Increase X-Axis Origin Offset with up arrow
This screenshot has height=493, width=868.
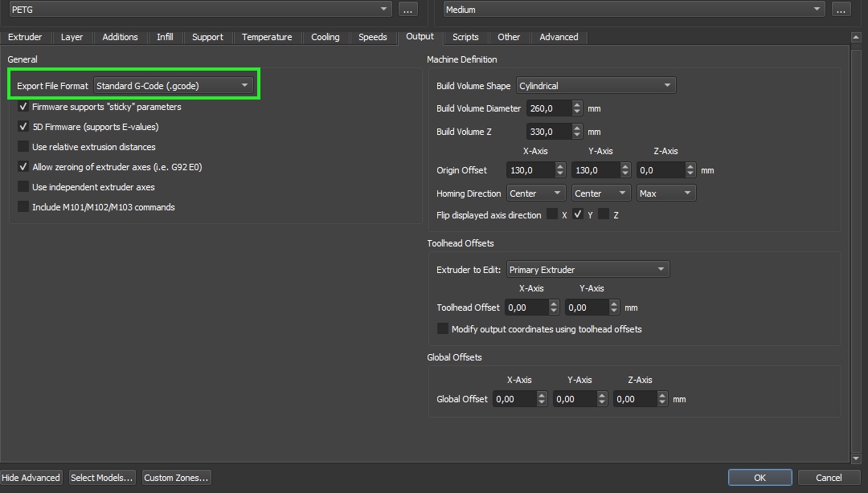pos(560,166)
